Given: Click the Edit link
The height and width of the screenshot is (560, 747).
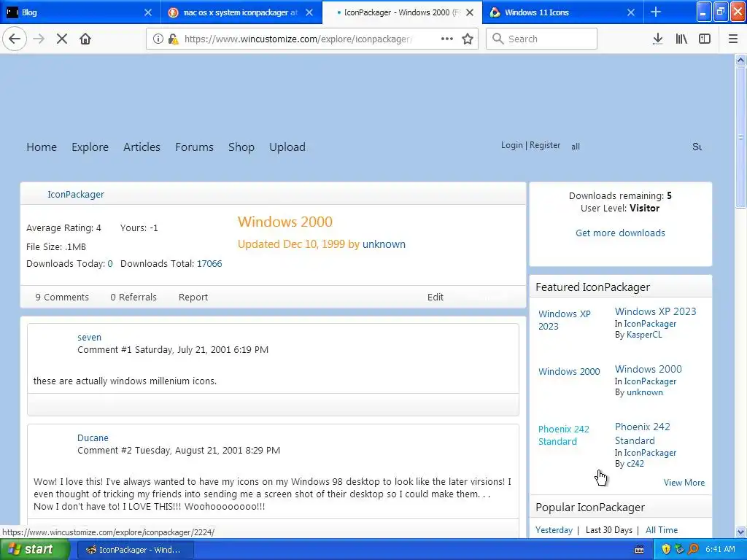Looking at the screenshot, I should click(436, 297).
